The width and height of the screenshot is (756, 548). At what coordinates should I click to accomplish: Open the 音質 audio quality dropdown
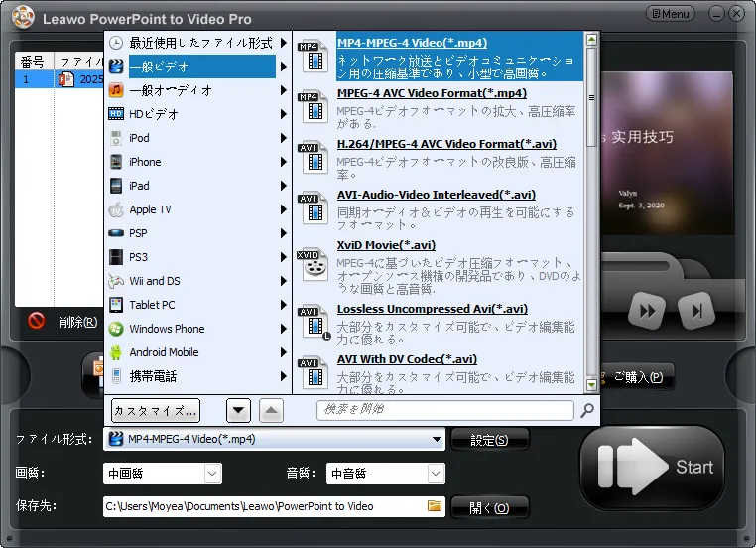pyautogui.click(x=436, y=474)
